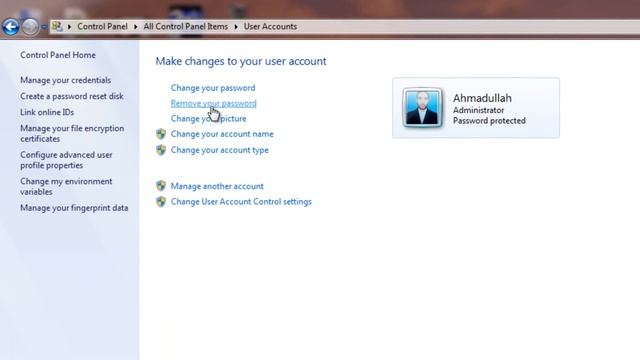Click shield icon beside Manage another account
Image resolution: width=640 pixels, height=360 pixels.
pos(161,186)
